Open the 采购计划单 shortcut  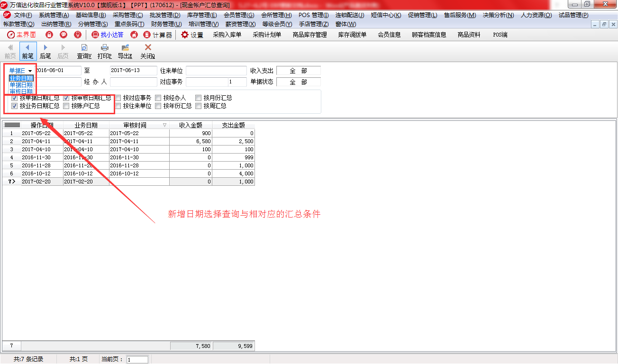click(267, 35)
